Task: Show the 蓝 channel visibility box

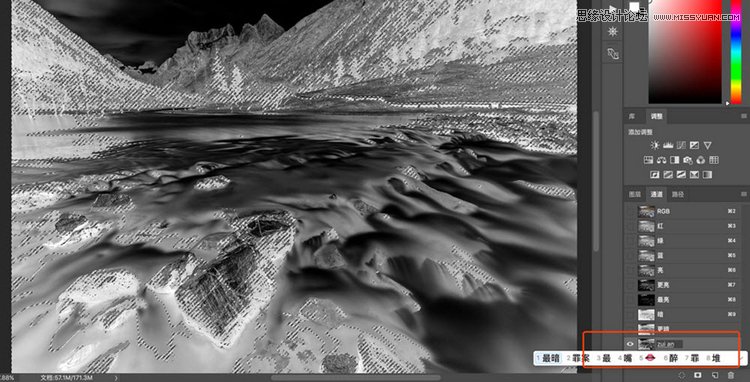Action: tap(630, 255)
